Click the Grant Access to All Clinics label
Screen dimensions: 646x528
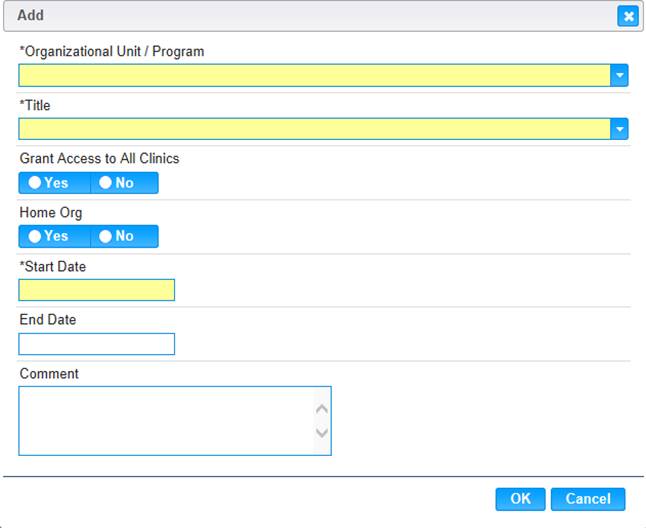tap(99, 158)
